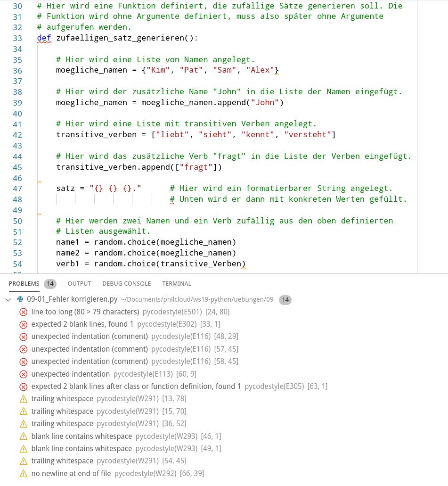This screenshot has width=448, height=486.
Task: Open the OUTPUT tab
Action: pos(79,284)
